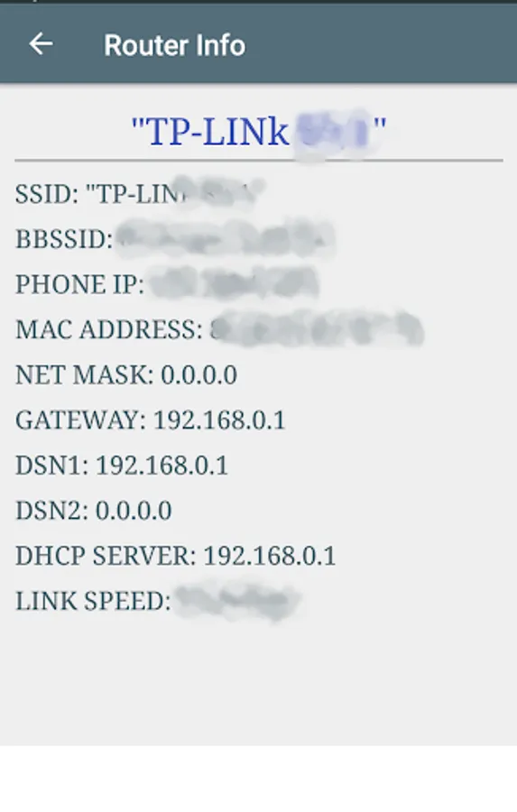The image size is (517, 812).
Task: Select the DHCP SERVER 192.168.0.1 row
Action: coord(176,556)
